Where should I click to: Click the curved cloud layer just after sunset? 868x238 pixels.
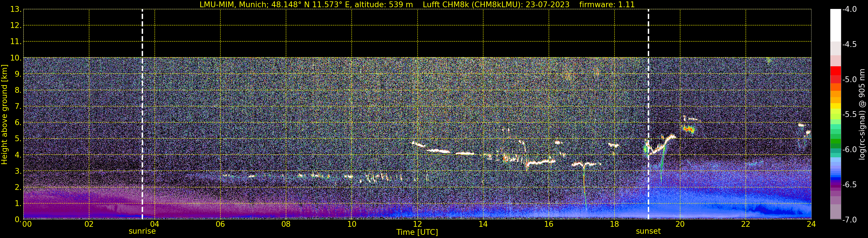click(661, 145)
